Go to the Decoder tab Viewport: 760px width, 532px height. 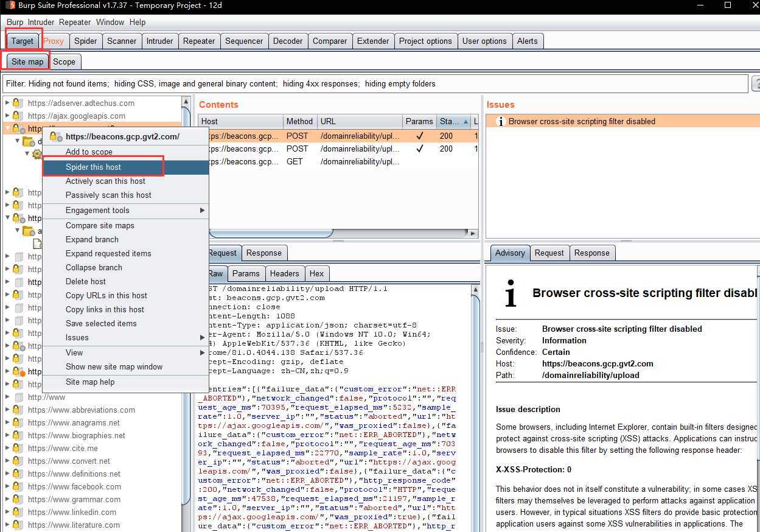pos(288,41)
